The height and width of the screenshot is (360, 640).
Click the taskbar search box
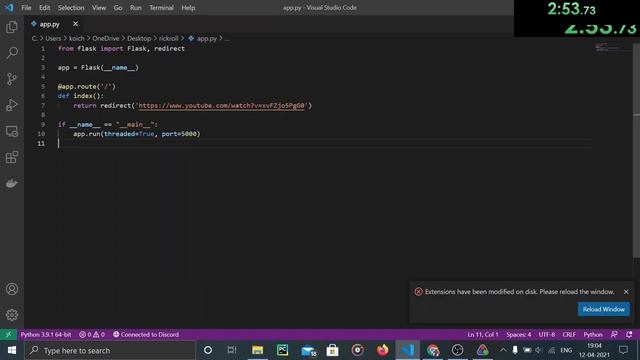coord(110,350)
